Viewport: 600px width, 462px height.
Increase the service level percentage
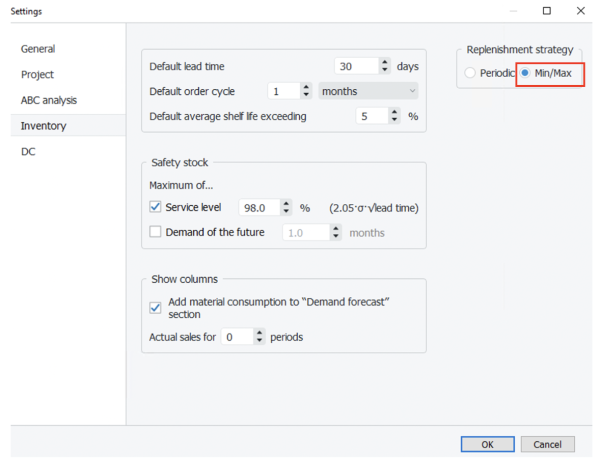click(287, 203)
